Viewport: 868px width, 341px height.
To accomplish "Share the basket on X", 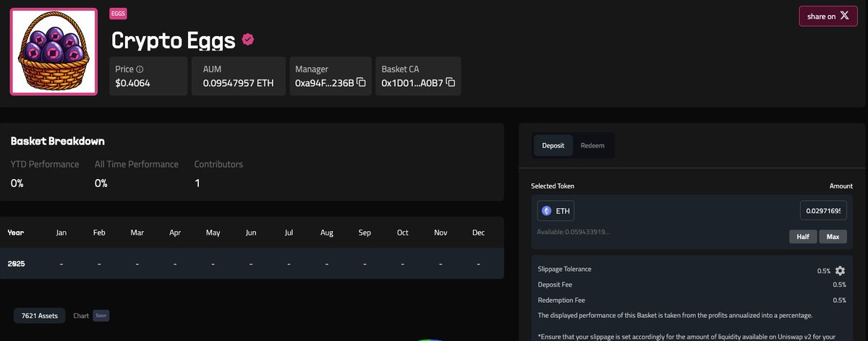I will pyautogui.click(x=827, y=16).
